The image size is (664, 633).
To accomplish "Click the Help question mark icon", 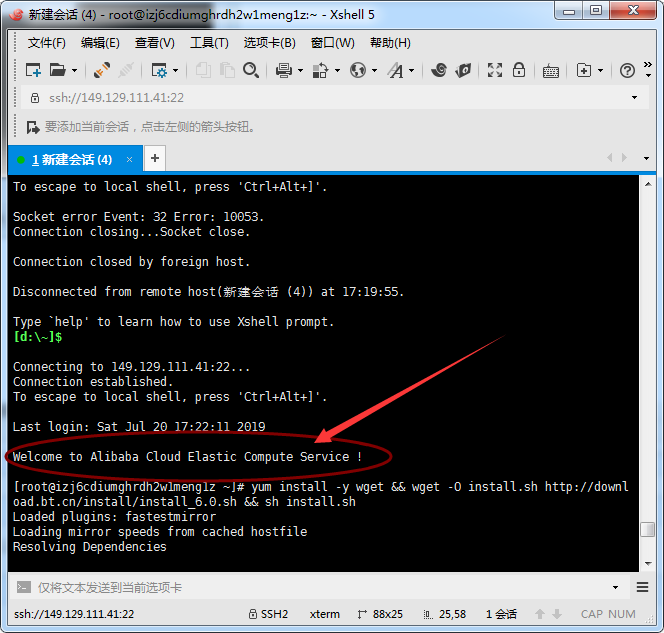I will click(627, 70).
